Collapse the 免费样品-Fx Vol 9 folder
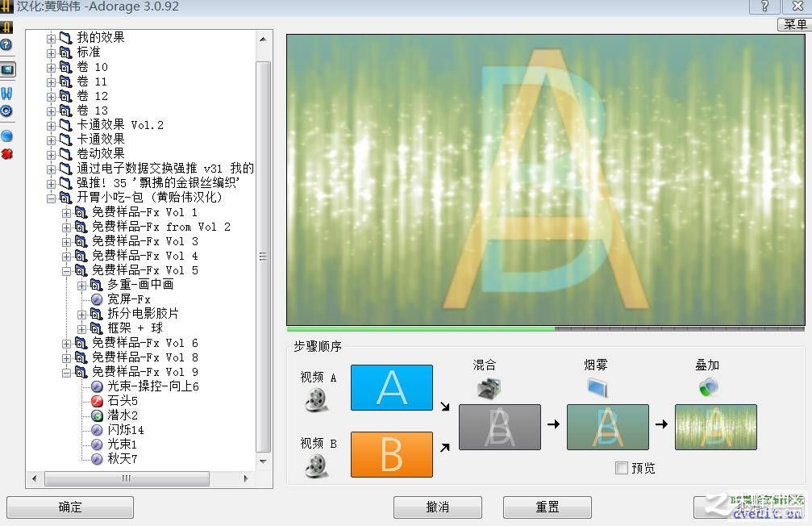 click(x=66, y=372)
